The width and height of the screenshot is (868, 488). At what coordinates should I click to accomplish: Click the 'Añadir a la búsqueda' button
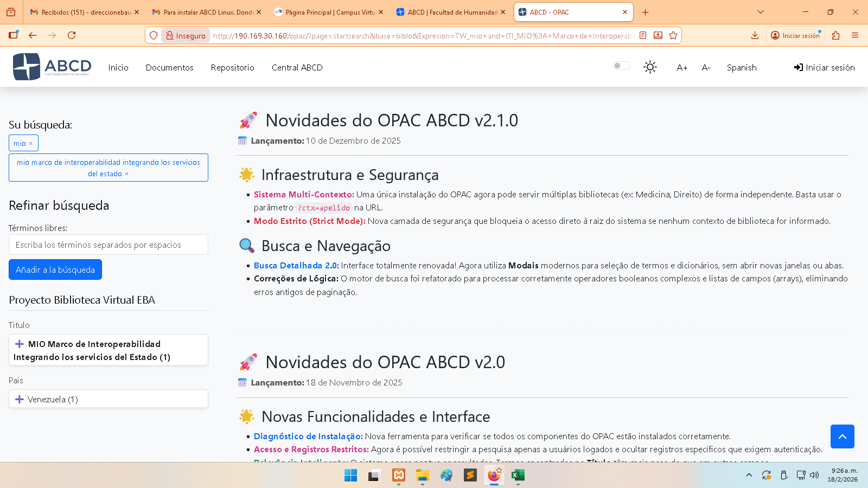click(x=55, y=269)
